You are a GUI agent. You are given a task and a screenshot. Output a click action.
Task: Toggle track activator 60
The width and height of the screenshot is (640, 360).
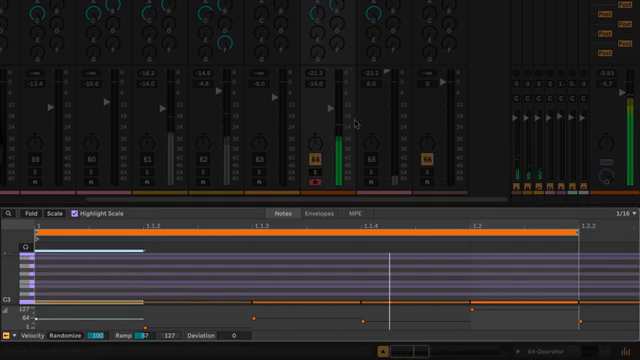(x=91, y=160)
